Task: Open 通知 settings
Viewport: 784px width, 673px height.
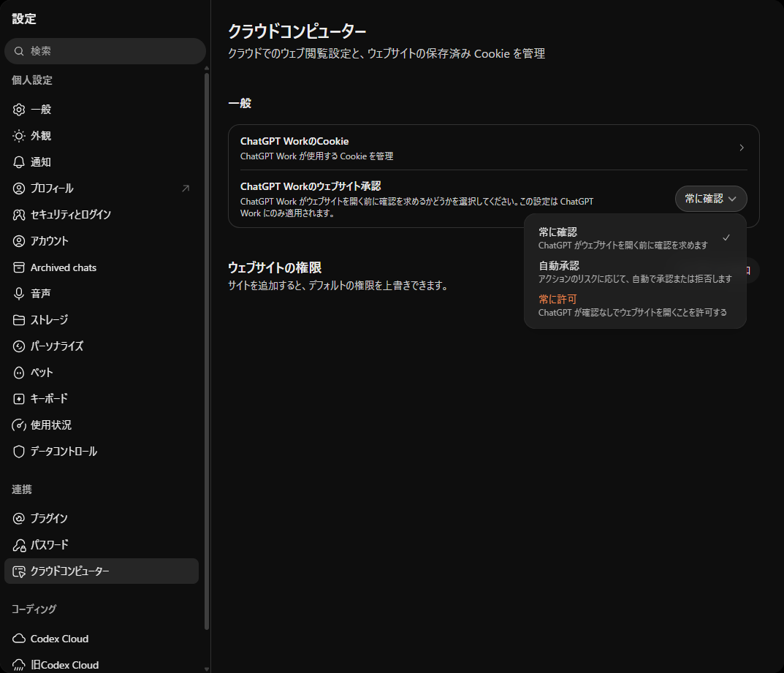Action: pos(102,162)
